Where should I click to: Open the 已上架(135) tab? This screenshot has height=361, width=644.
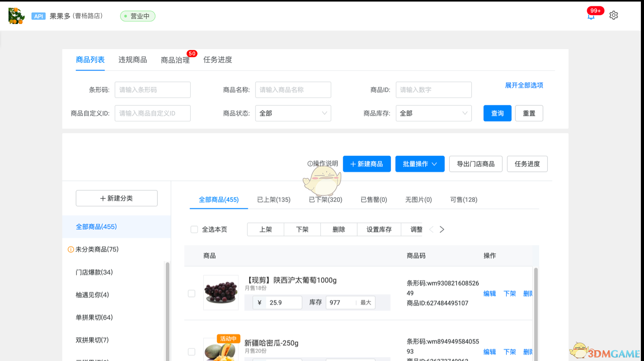point(274,199)
